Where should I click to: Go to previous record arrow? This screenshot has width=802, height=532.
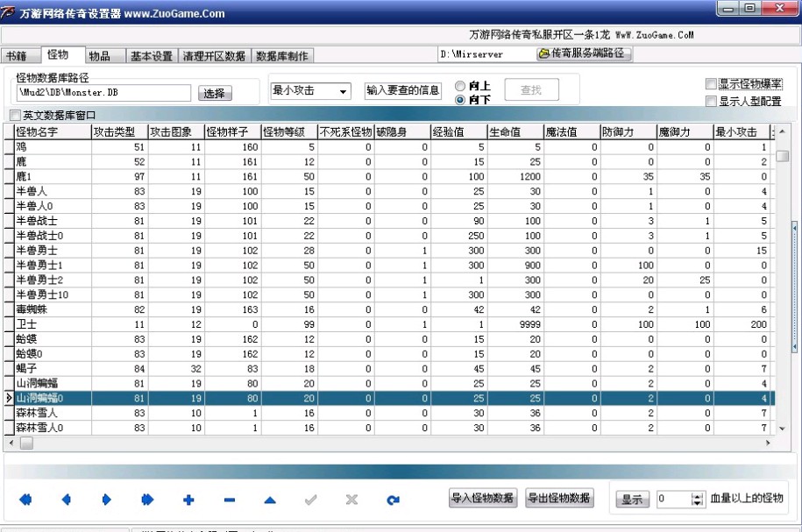[66, 500]
